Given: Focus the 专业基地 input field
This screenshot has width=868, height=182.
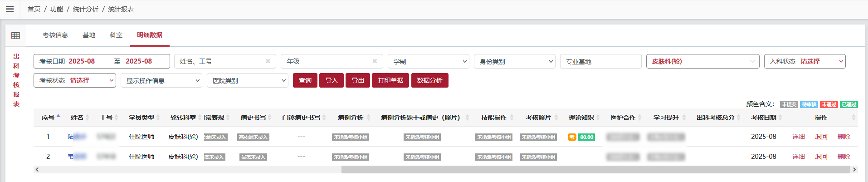Looking at the screenshot, I should [601, 61].
